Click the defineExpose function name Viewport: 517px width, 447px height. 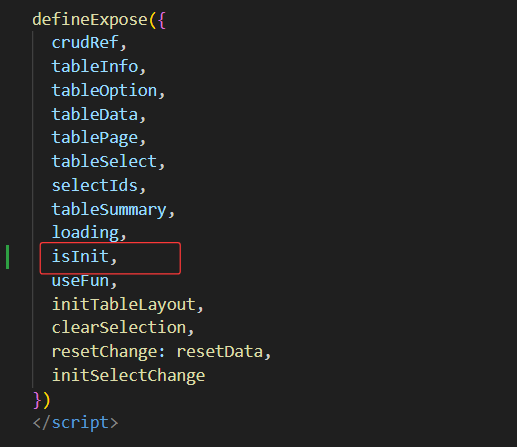(x=90, y=20)
